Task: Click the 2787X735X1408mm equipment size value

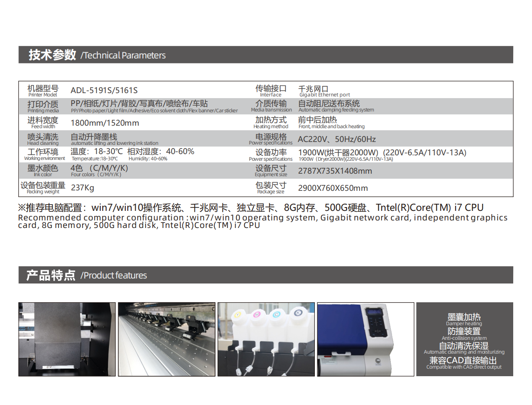Action: click(x=335, y=171)
